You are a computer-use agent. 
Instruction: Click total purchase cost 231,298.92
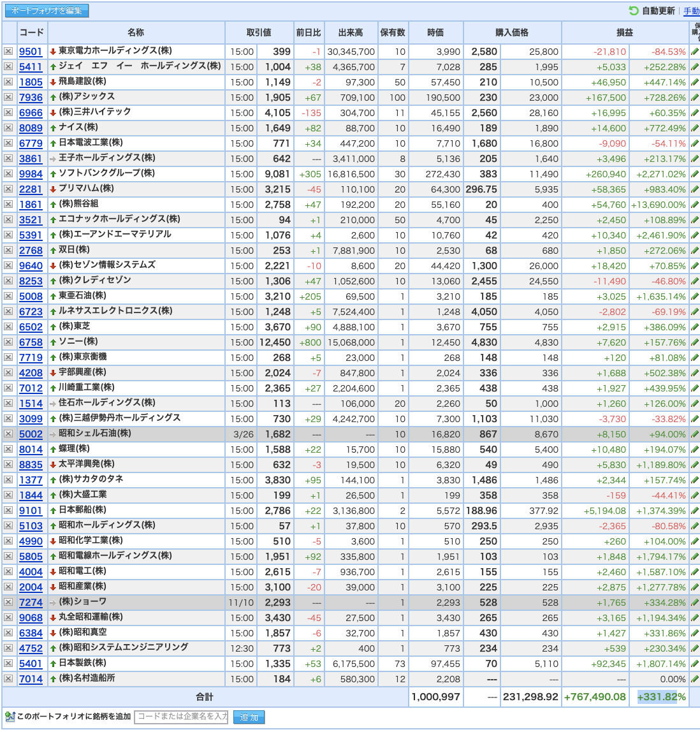click(530, 697)
